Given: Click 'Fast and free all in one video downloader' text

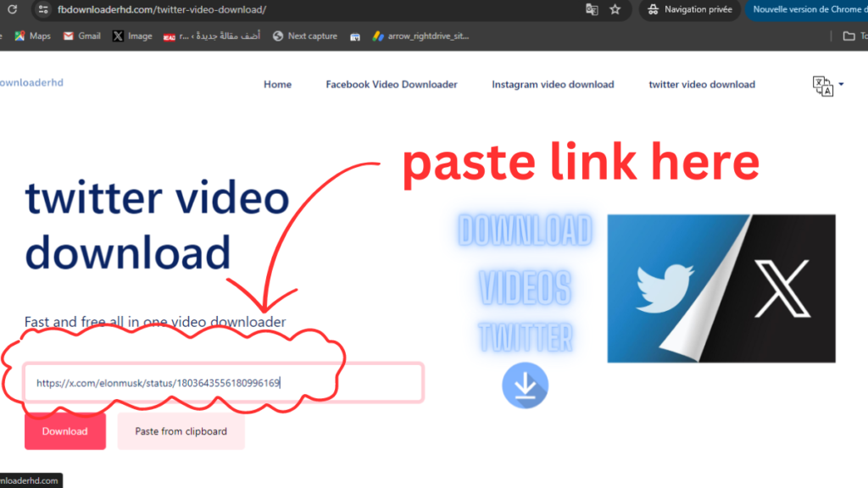Looking at the screenshot, I should pyautogui.click(x=155, y=321).
